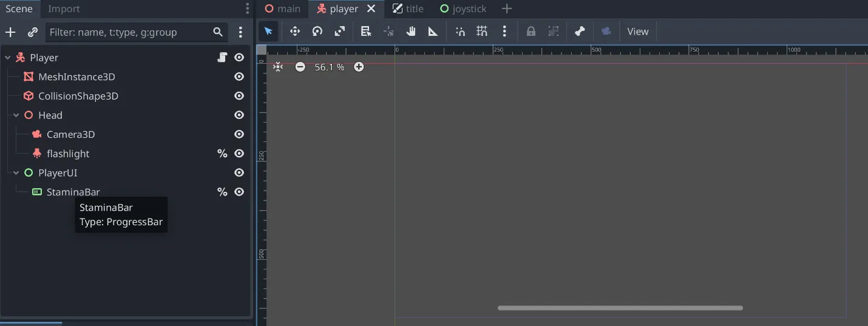Toggle grid snapping in the toolbar
This screenshot has width=868, height=326.
pos(482,32)
